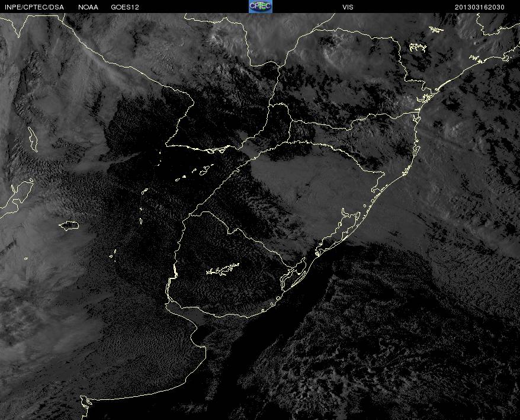The image size is (520, 420).
Task: Select the 201303162030 timestamp text
Action: [x=480, y=7]
